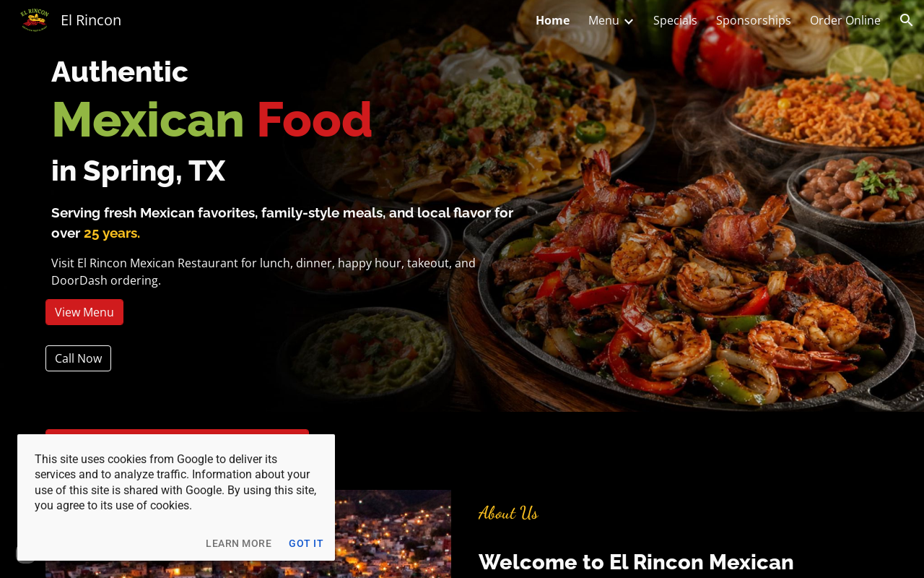Click the About Us heading
This screenshot has height=578, width=924.
[x=508, y=513]
